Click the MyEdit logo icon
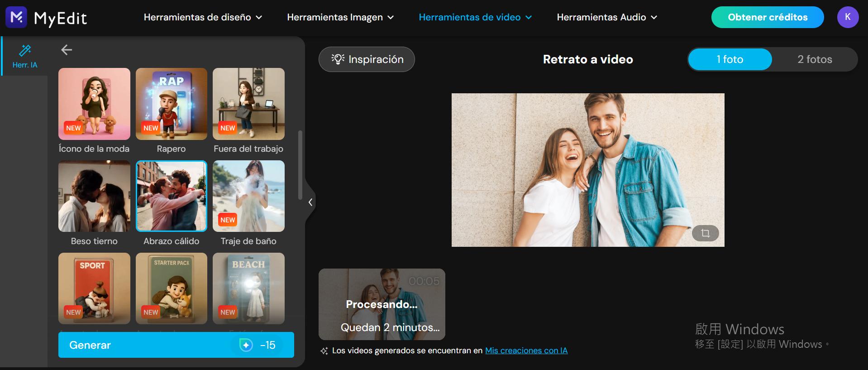868x370 pixels. 16,17
